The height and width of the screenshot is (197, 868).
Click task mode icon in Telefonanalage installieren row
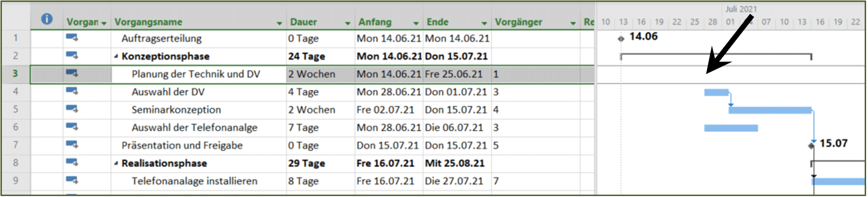tap(72, 180)
